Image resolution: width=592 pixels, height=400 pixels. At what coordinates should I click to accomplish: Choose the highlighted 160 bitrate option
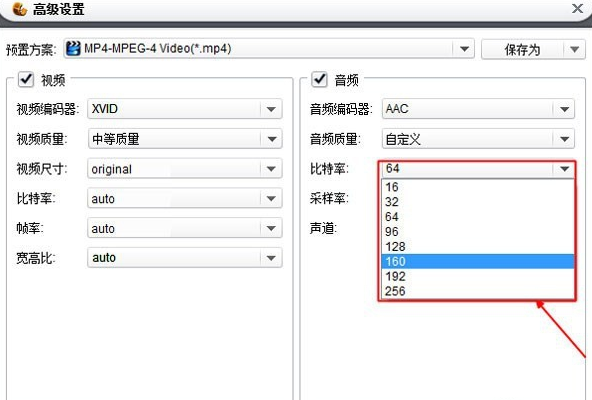coord(478,261)
